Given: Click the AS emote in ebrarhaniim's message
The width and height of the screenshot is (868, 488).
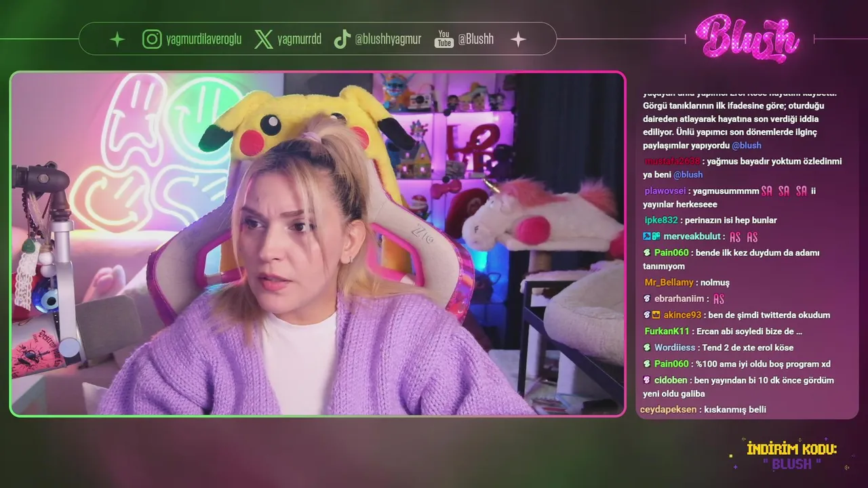Looking at the screenshot, I should [x=719, y=299].
